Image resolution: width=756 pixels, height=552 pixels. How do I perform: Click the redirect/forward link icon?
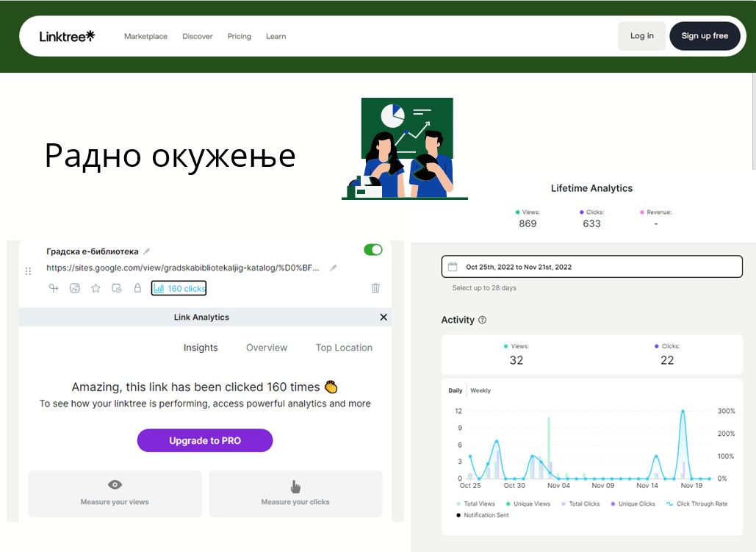click(54, 288)
